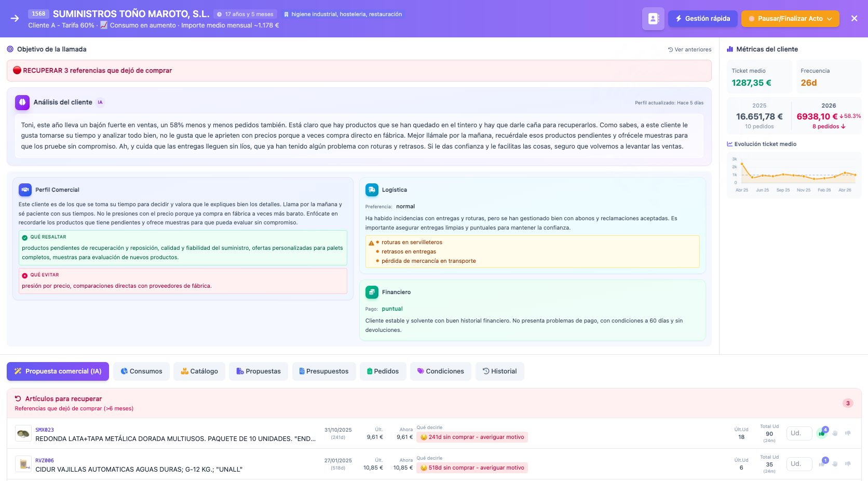Click the CIDUR VAJILLAS AUTOMATICAS product name
The image size is (868, 481).
[139, 470]
